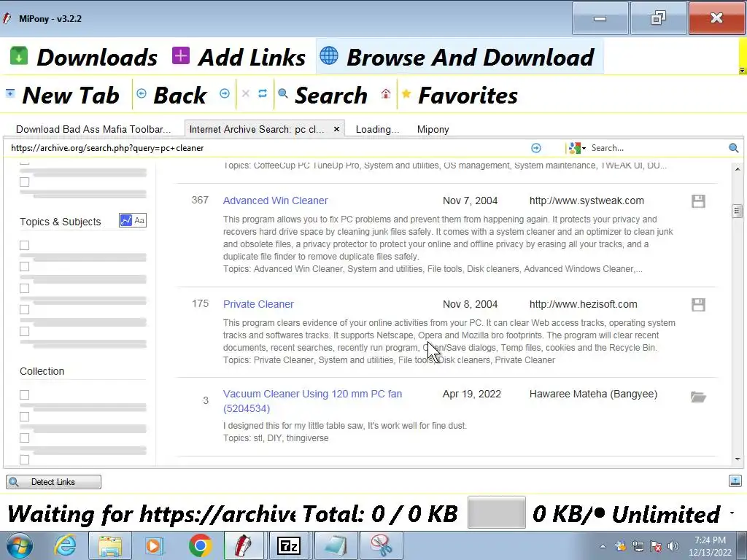Tick the fifth Topics & Subjects checkbox

(24, 332)
